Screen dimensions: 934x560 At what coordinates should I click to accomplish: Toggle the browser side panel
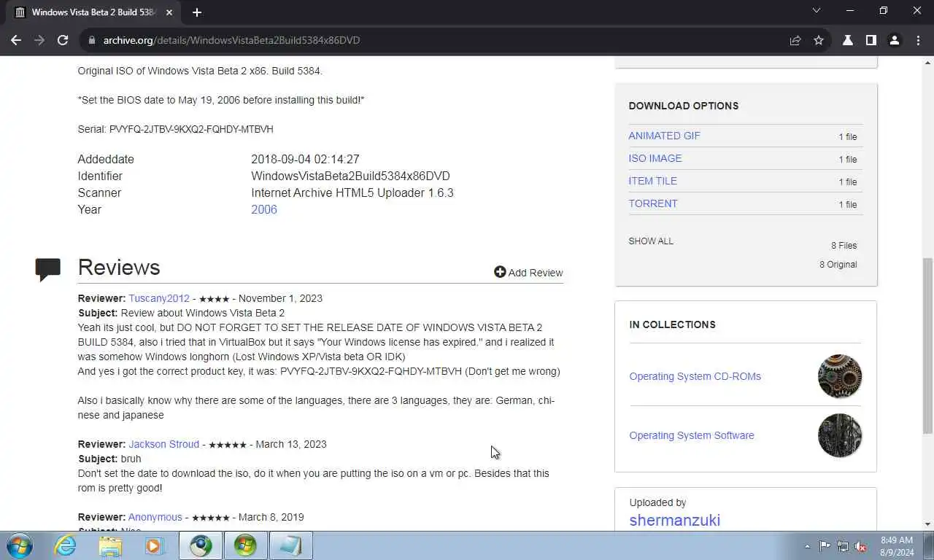[871, 40]
